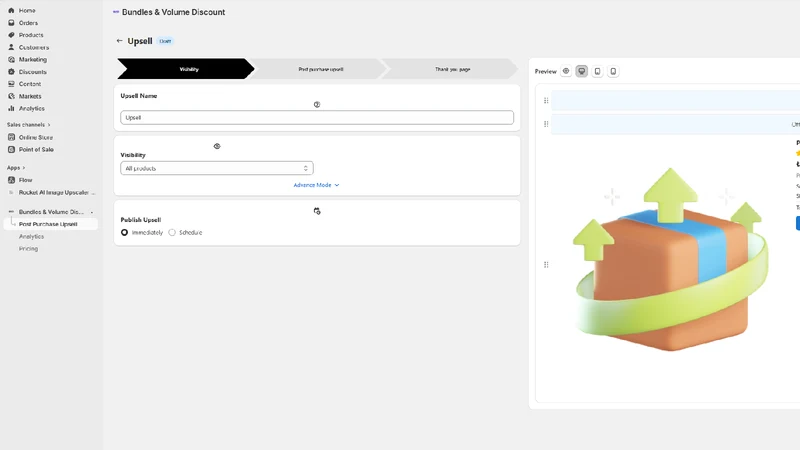Click the package box illustration preview

[671, 260]
